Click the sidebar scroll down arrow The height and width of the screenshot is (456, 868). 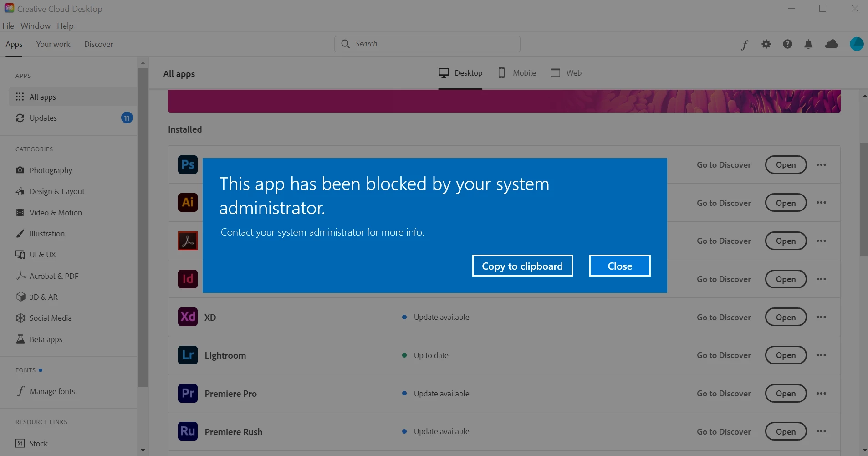(x=143, y=450)
